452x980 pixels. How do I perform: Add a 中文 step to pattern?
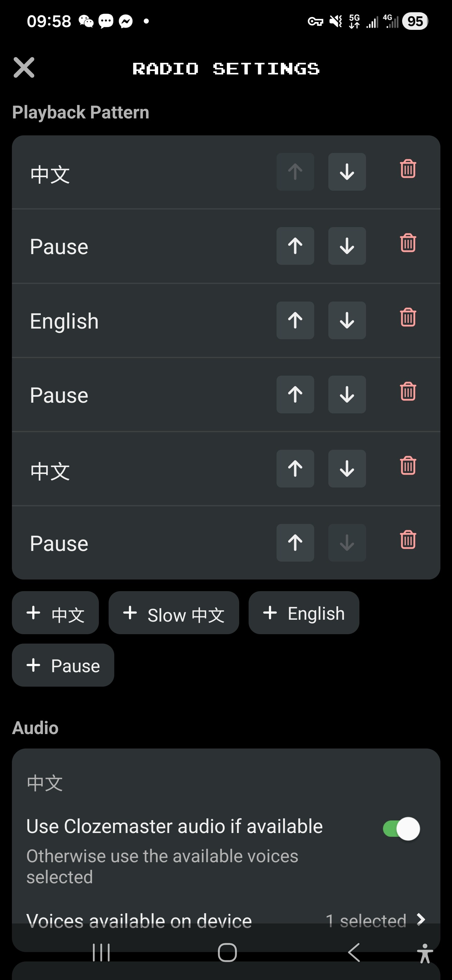pyautogui.click(x=56, y=613)
